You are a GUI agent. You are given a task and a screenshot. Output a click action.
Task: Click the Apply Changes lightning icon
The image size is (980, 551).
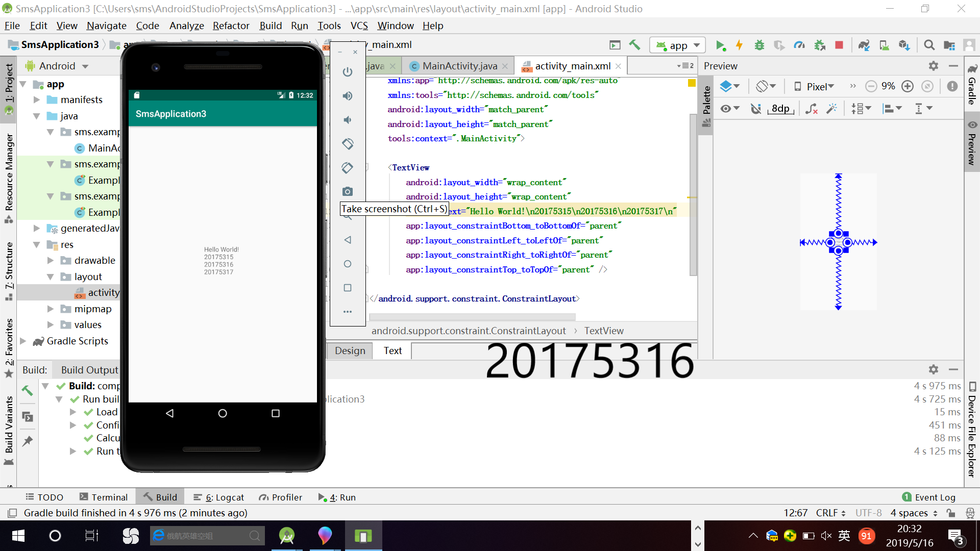pyautogui.click(x=739, y=45)
